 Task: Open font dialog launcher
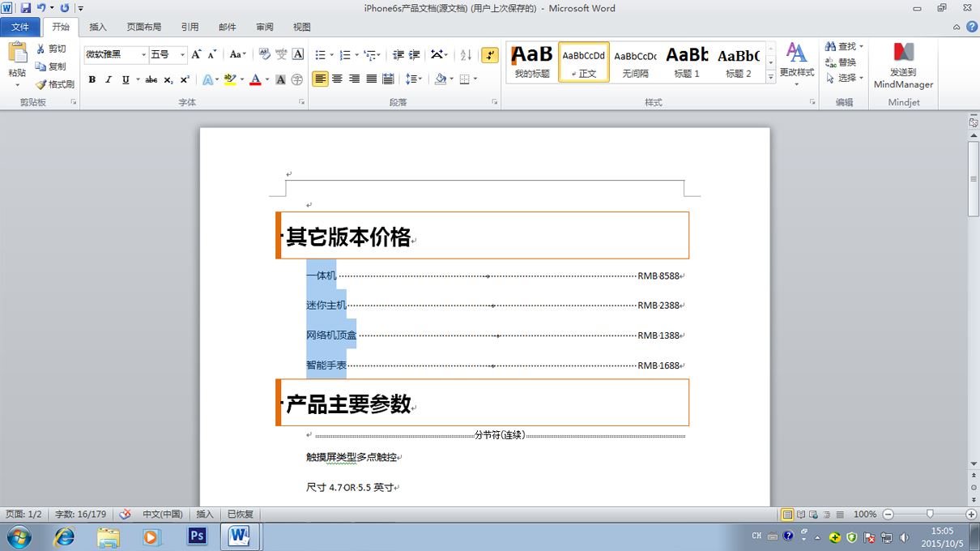(x=302, y=102)
